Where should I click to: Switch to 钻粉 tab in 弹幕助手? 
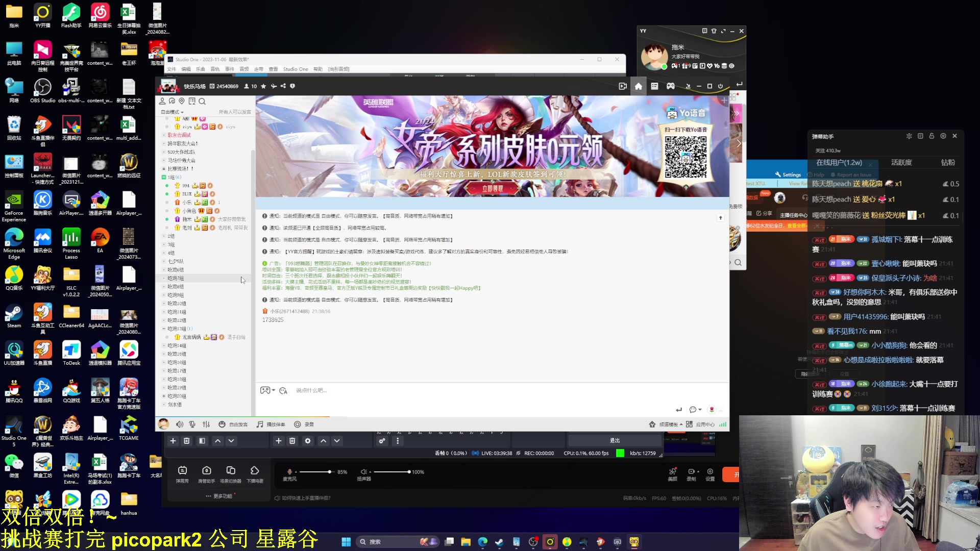[x=948, y=163]
